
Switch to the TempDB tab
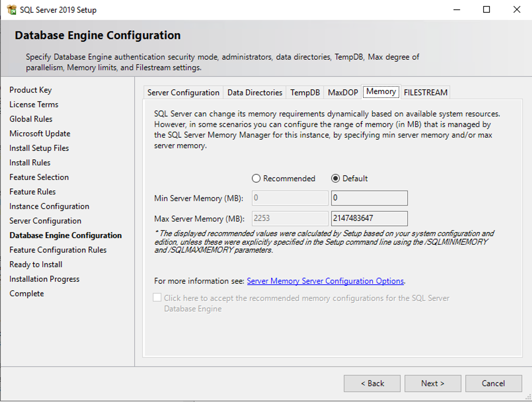coord(305,93)
